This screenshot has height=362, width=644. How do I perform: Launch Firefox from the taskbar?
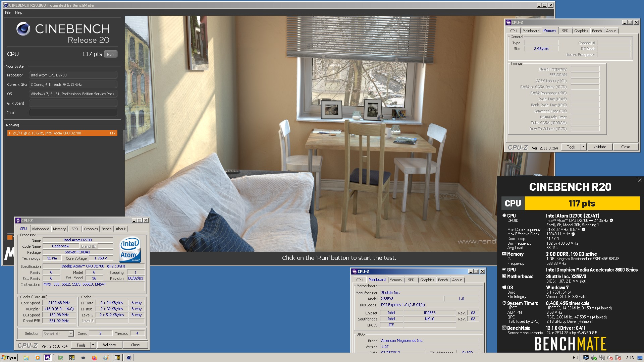95,358
